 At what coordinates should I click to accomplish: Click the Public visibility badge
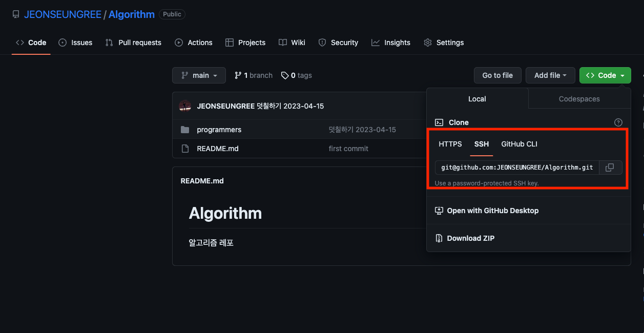click(172, 14)
